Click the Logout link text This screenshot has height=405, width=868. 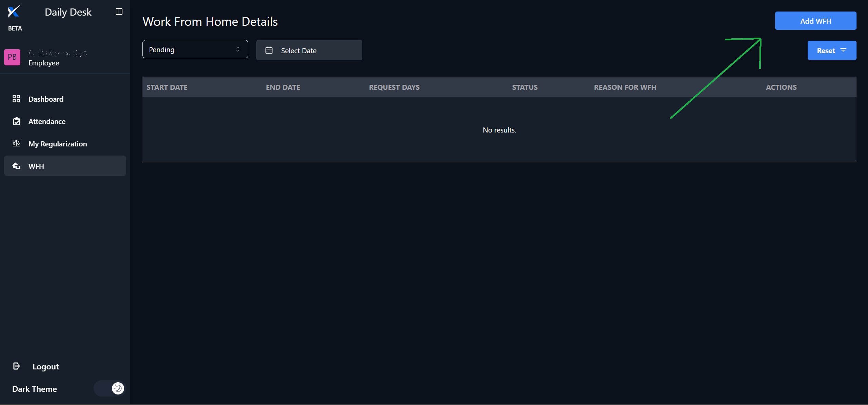[x=46, y=367]
